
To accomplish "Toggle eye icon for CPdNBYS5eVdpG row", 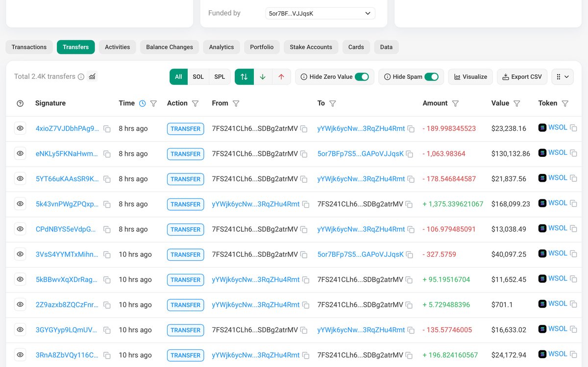I will point(20,229).
